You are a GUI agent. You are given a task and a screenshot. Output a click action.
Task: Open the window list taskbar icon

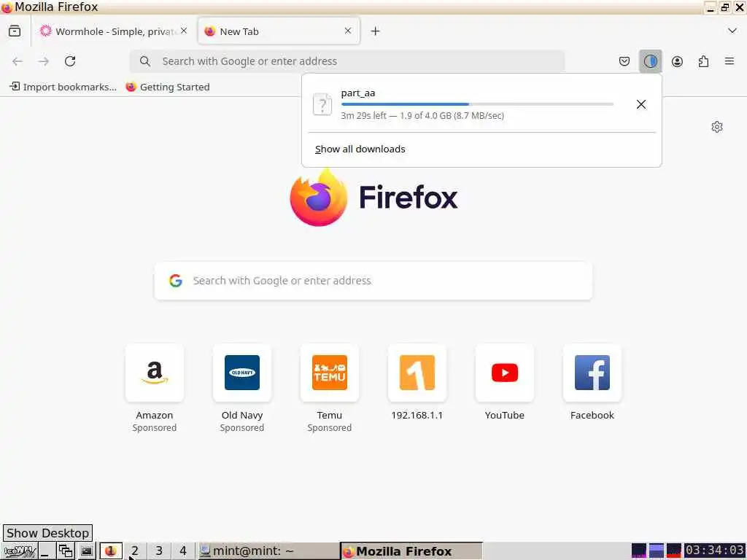coord(66,551)
